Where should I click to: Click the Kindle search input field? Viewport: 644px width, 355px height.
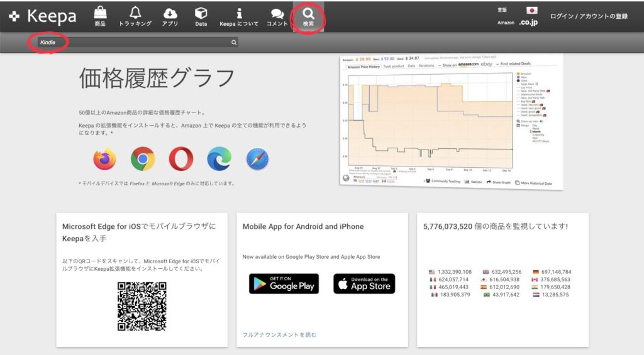click(x=135, y=43)
